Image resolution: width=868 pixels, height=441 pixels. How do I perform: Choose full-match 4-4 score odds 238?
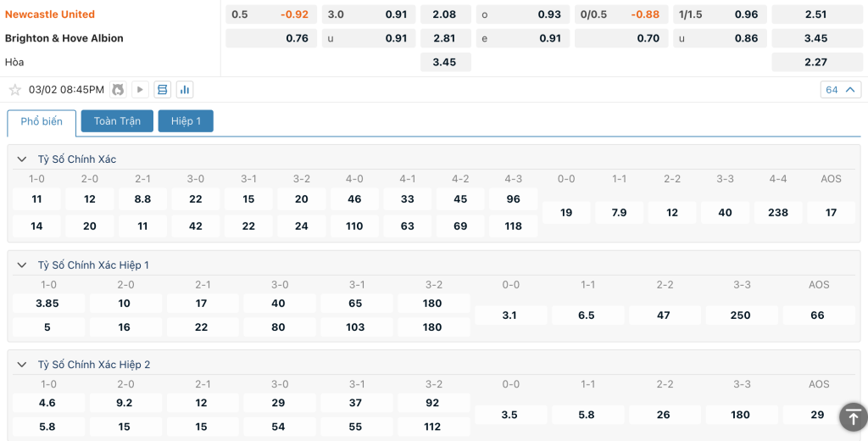click(x=778, y=212)
